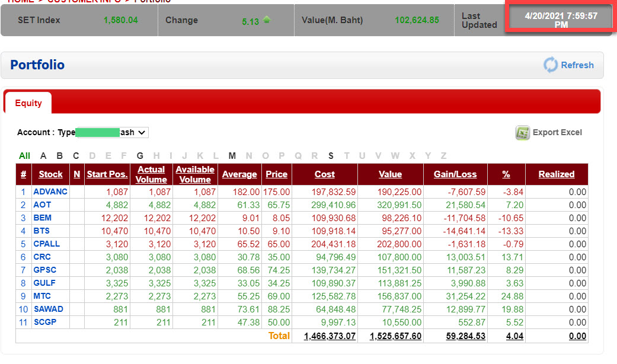
Task: Open the ADVANC stock link
Action: (50, 191)
